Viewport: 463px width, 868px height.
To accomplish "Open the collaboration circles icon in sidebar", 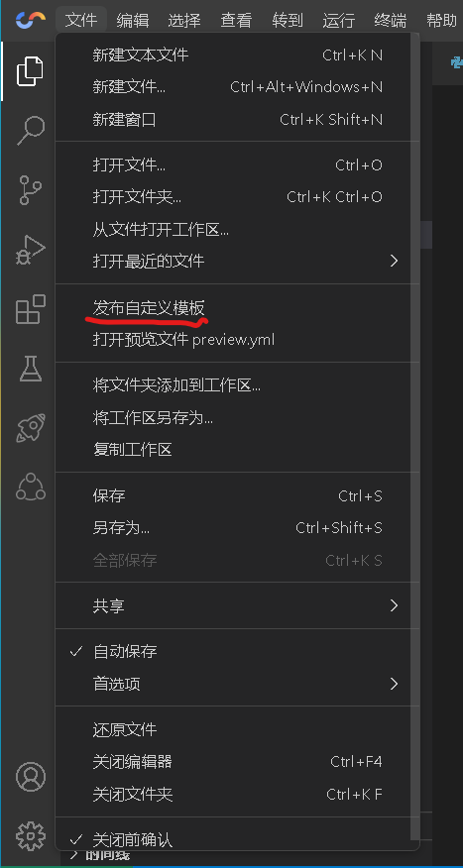I will coord(31,488).
